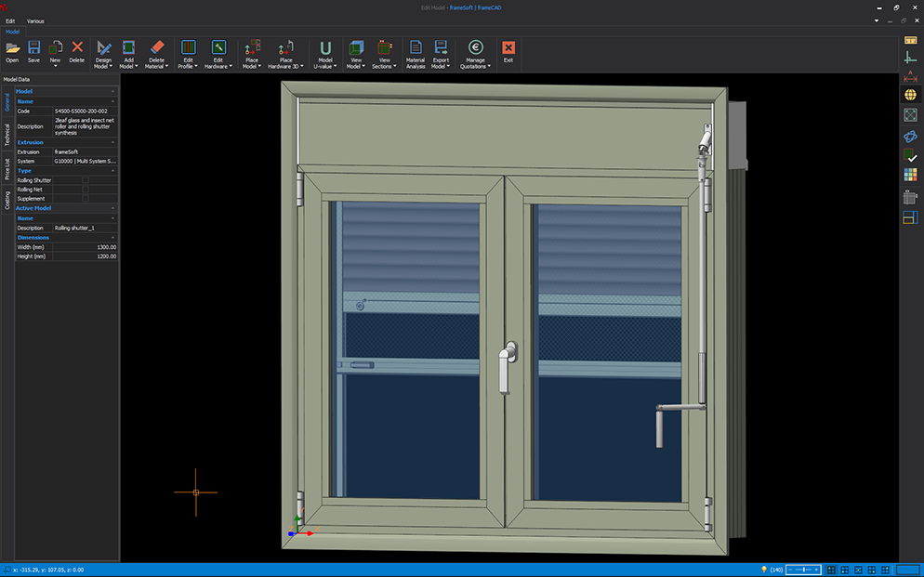
Task: Open the Edit menu
Action: point(10,21)
